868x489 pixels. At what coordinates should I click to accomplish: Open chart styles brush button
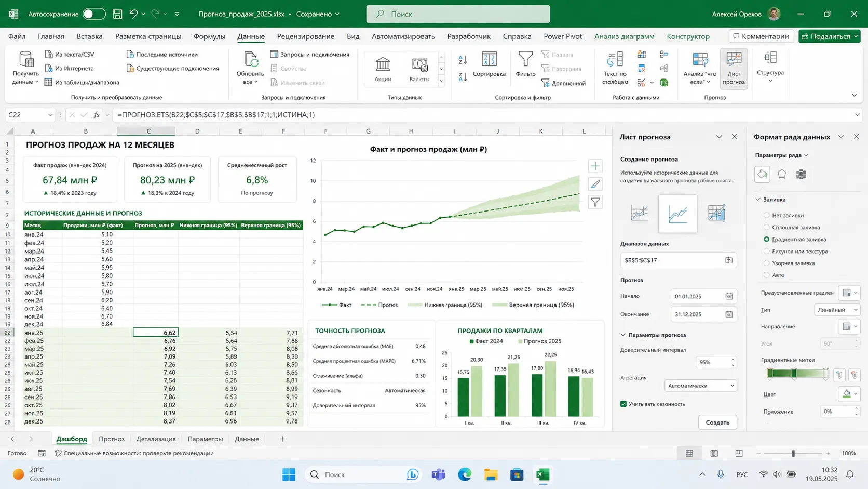coord(595,184)
